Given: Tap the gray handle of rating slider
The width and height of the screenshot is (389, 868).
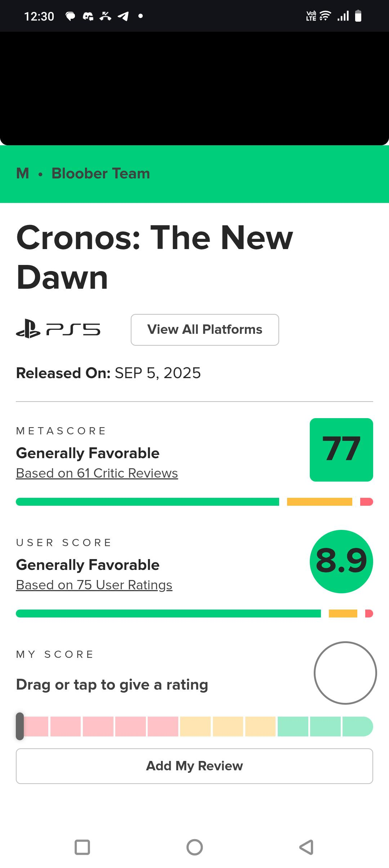Looking at the screenshot, I should (x=20, y=726).
